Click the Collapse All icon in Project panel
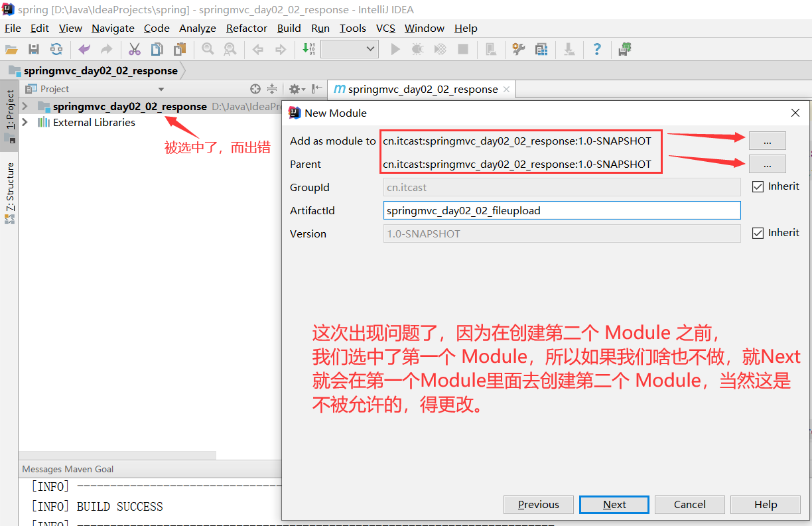 tap(272, 89)
